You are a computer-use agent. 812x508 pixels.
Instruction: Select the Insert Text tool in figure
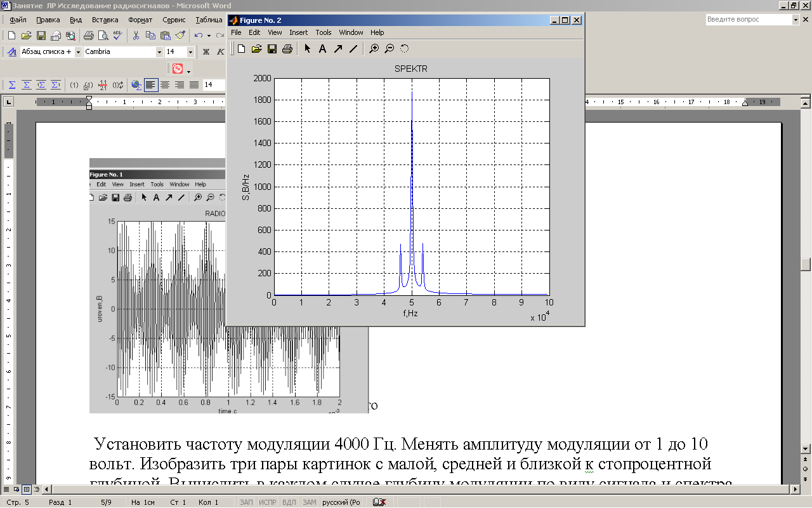322,48
